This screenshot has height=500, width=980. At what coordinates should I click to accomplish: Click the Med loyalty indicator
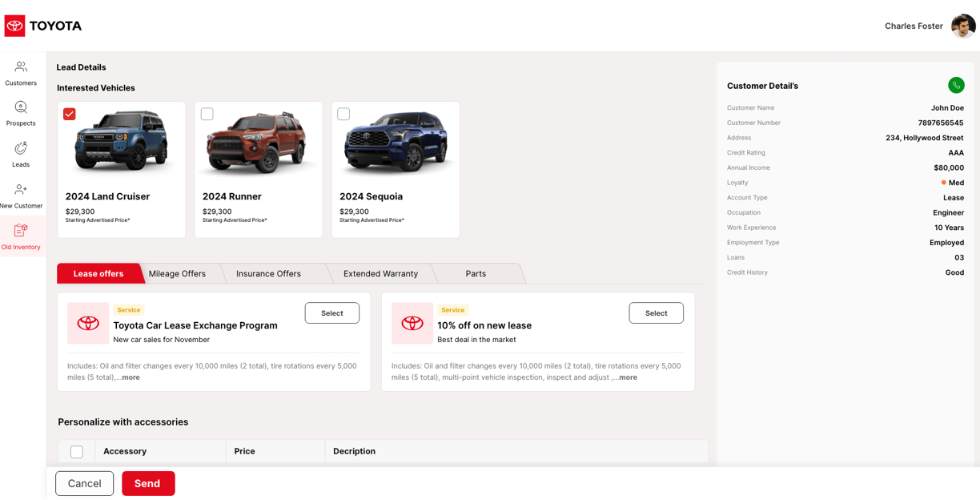click(x=953, y=183)
